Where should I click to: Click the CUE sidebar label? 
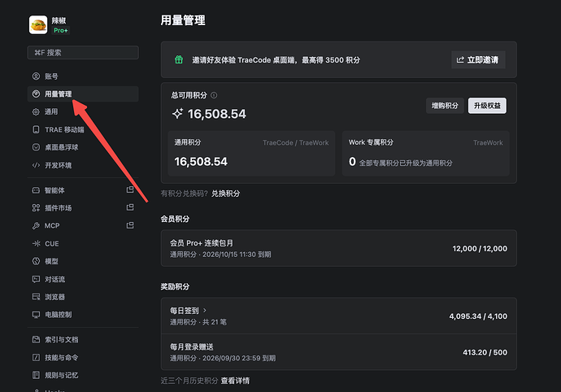(52, 243)
